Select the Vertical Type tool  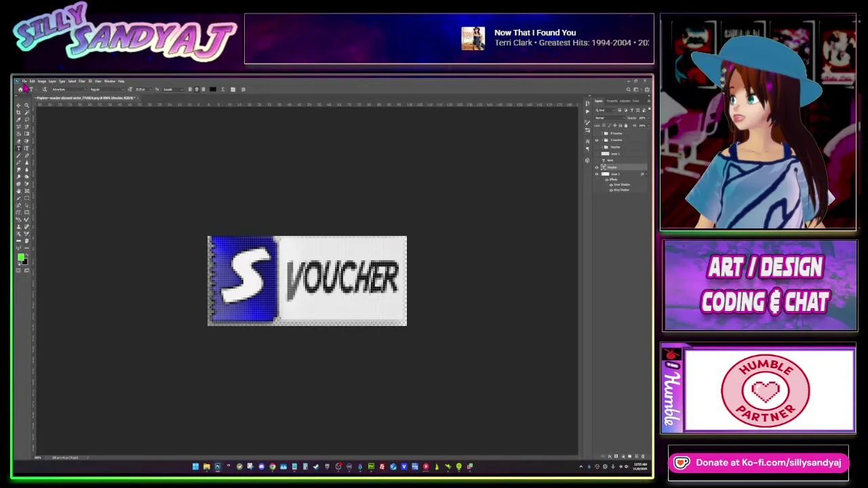[26, 148]
